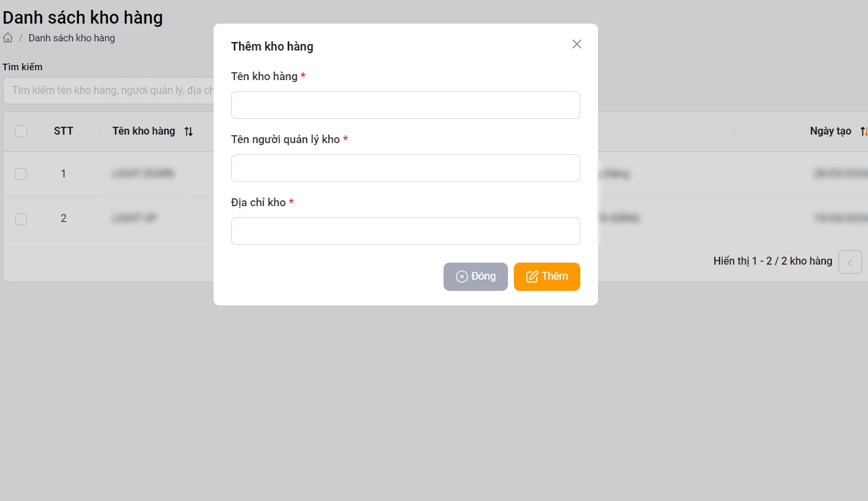The width and height of the screenshot is (868, 501).
Task: Select table row number 1
Action: click(x=64, y=174)
